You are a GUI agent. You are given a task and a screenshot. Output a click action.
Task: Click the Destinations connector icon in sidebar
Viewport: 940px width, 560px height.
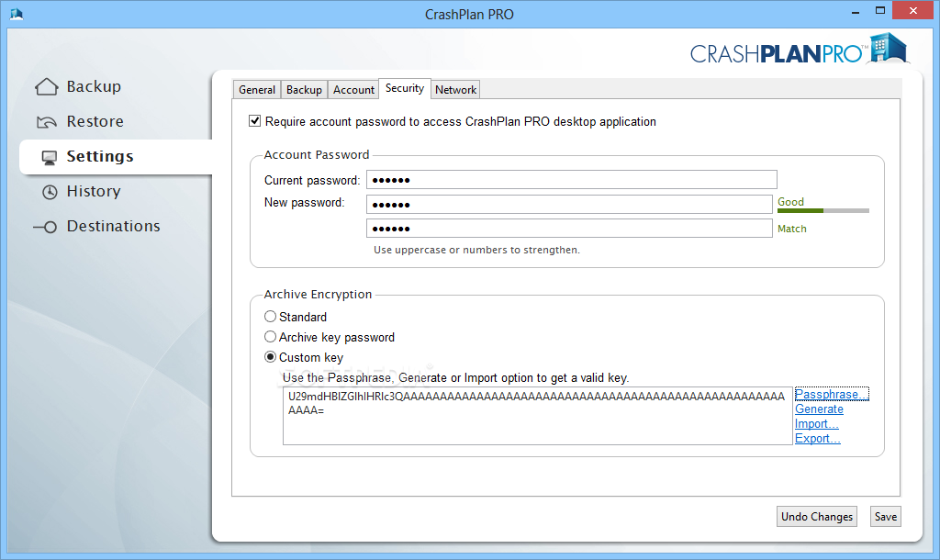[x=45, y=227]
